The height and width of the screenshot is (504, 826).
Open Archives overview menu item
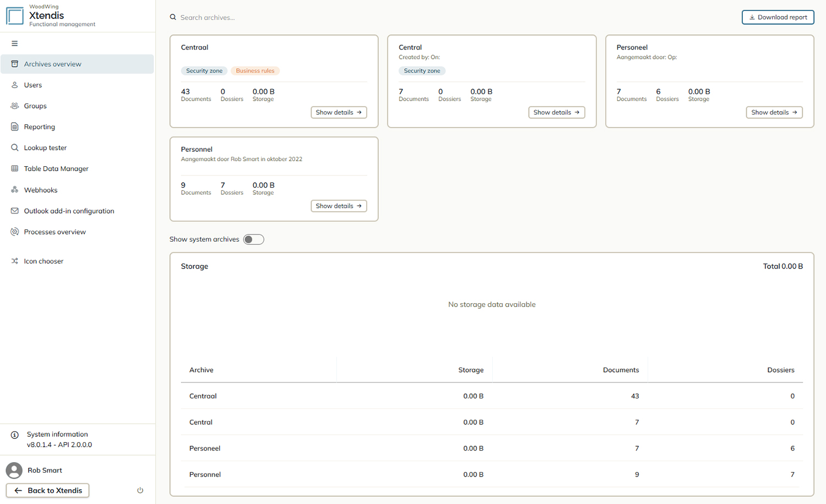77,64
